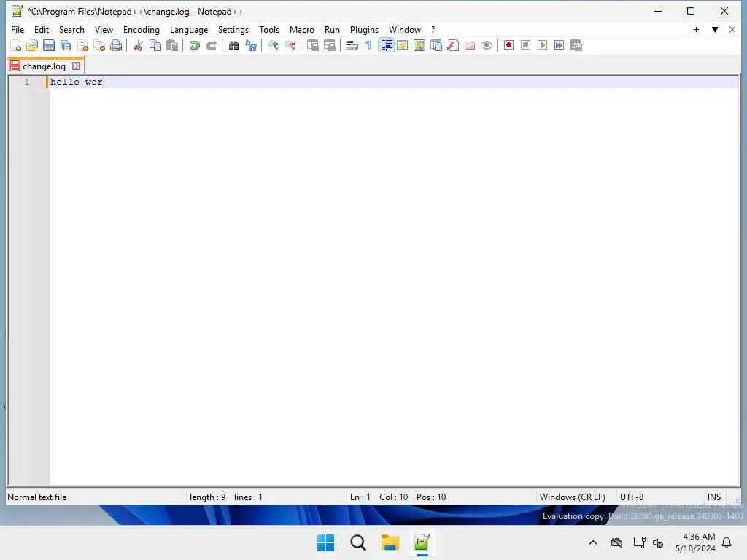Open the Tools menu
The image size is (747, 560).
268,29
